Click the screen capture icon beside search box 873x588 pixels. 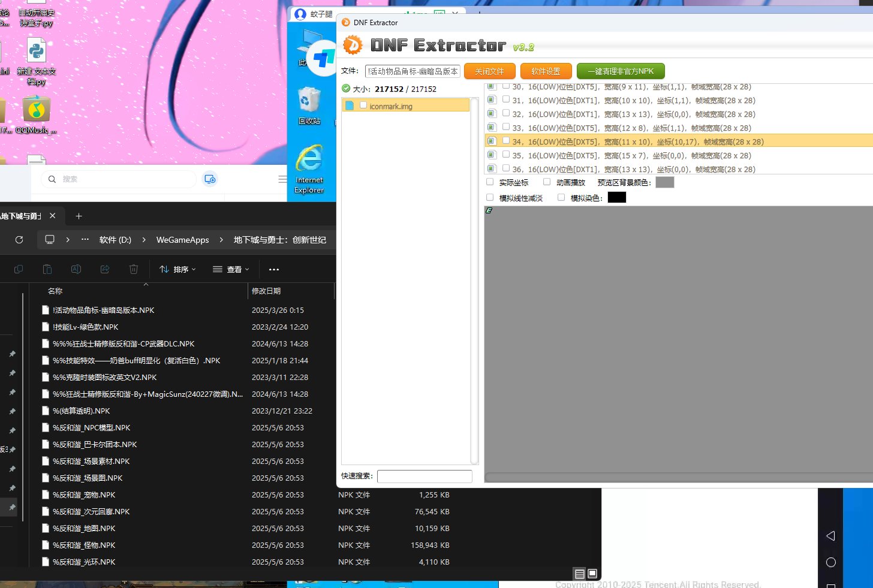[210, 179]
